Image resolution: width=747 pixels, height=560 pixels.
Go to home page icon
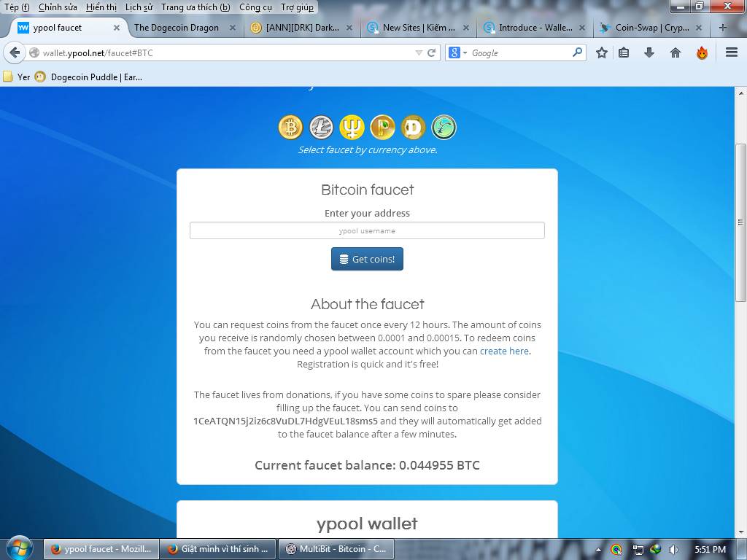coord(675,52)
